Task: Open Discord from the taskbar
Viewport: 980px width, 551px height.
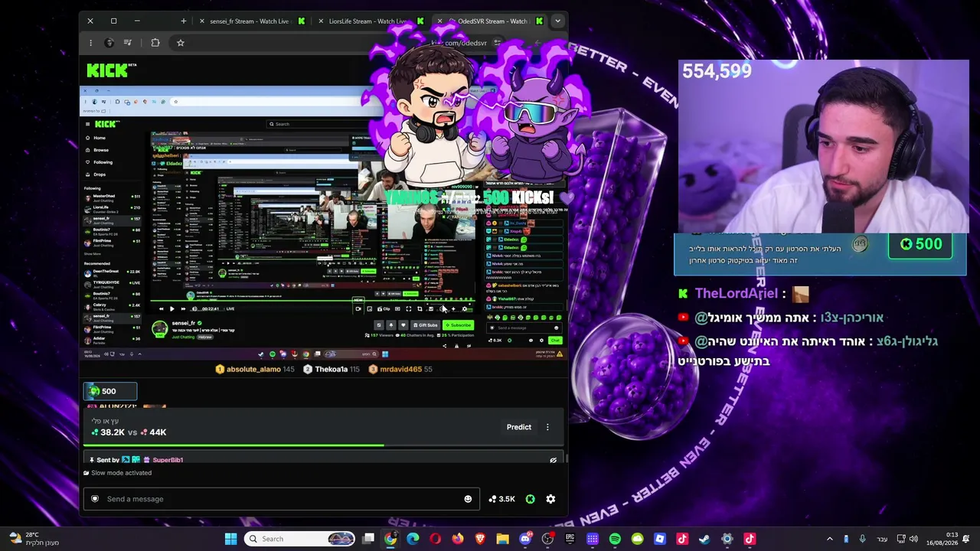Action: pyautogui.click(x=525, y=539)
